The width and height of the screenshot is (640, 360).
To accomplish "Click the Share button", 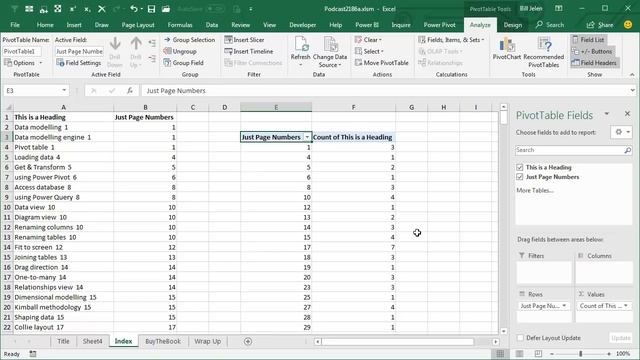I will coord(600,25).
